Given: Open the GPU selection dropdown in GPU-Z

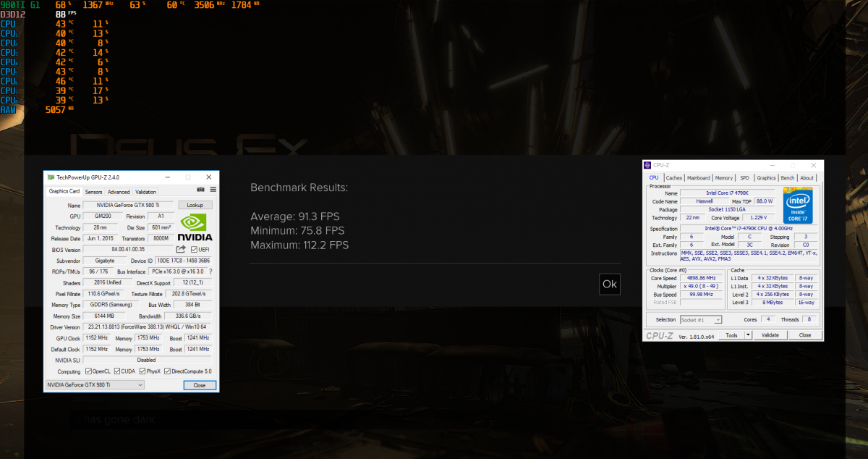Looking at the screenshot, I should point(95,385).
